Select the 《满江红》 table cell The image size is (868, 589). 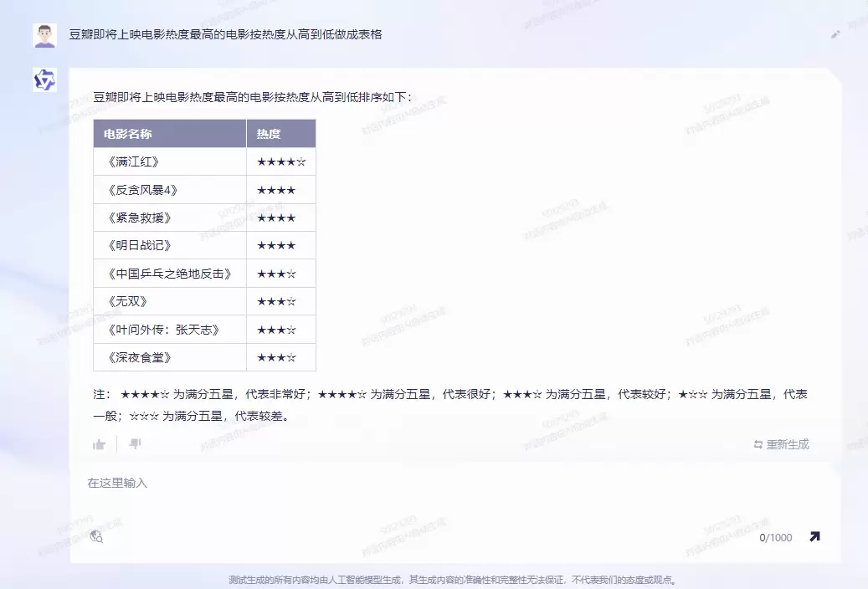click(x=170, y=161)
